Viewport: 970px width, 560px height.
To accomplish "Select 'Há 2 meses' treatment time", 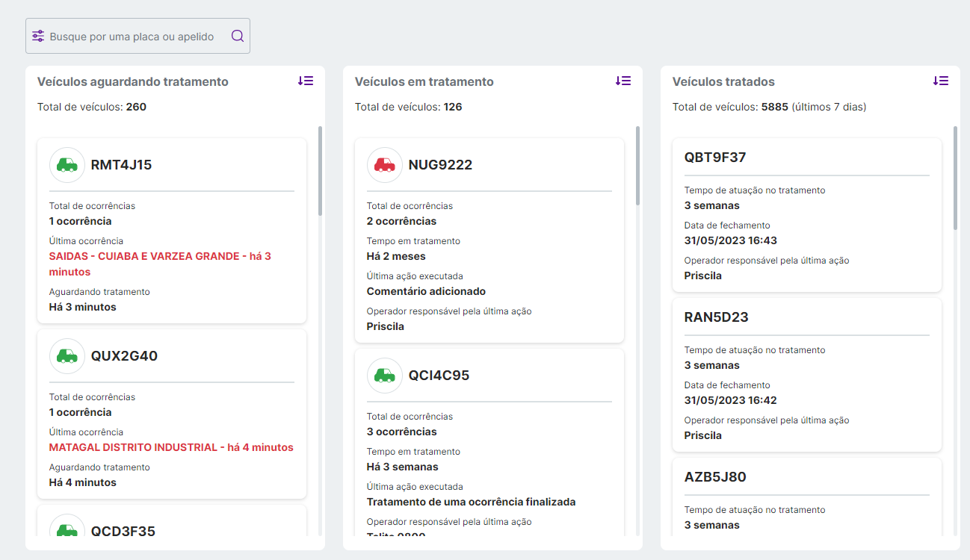I will 396,256.
